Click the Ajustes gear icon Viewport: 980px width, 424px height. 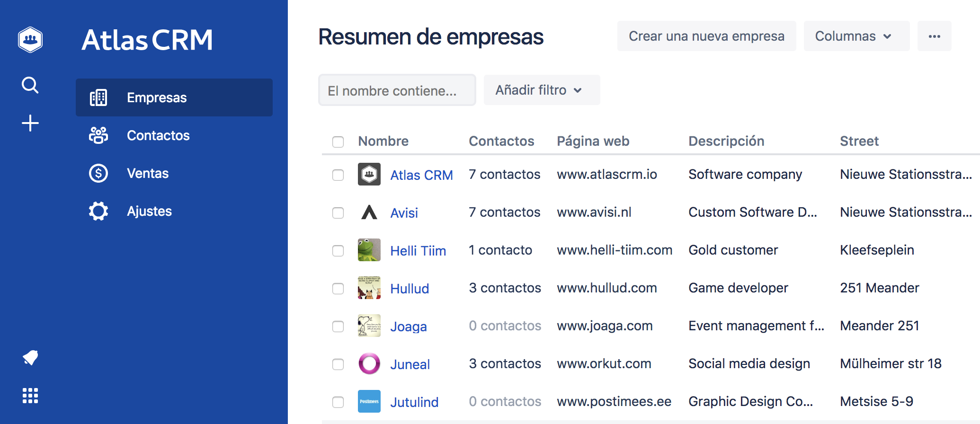[x=98, y=211]
